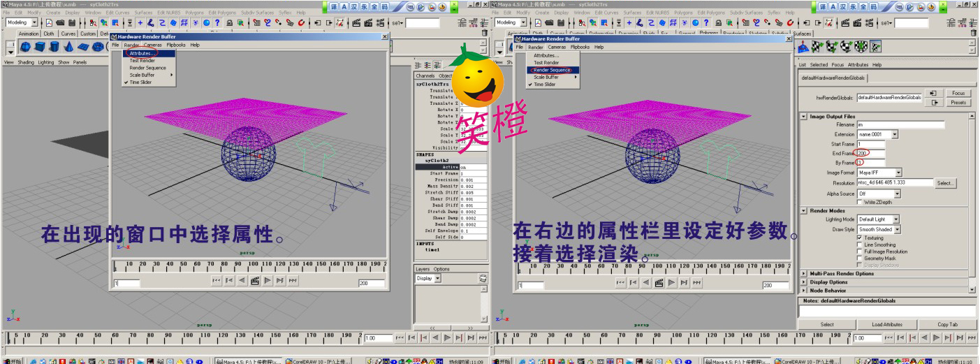Click the go-to-input-connection arrow icon in the Attribute Editor
The height and width of the screenshot is (364, 980).
935,93
